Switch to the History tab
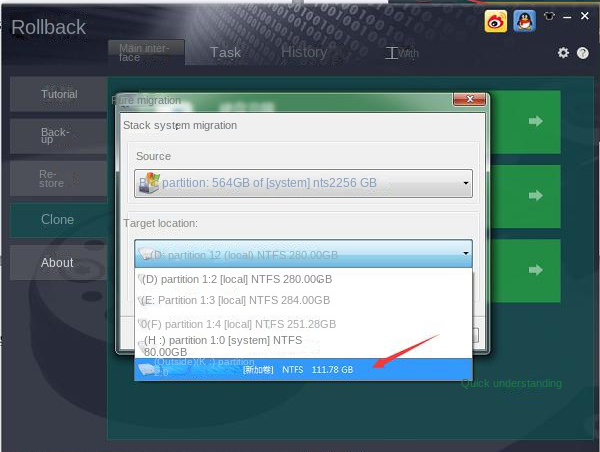This screenshot has width=600, height=452. [x=304, y=52]
